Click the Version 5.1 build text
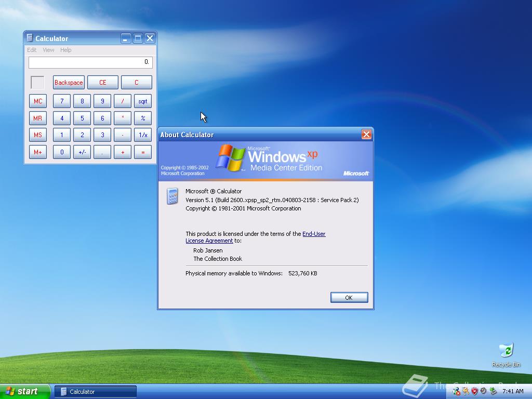The width and height of the screenshot is (532, 399). (272, 200)
